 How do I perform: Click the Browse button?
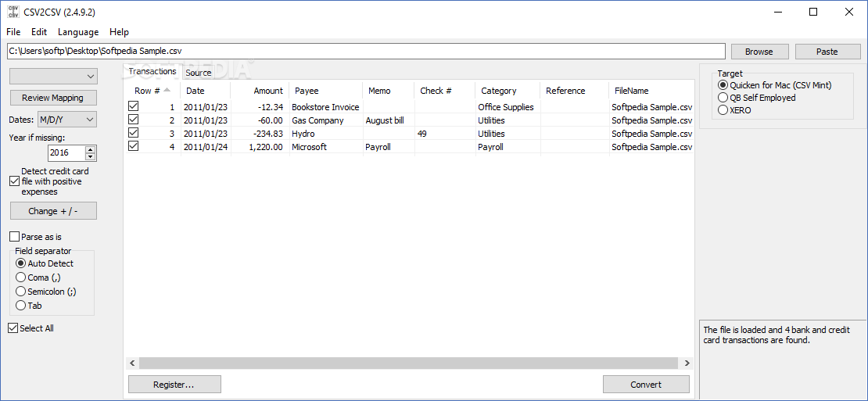(x=759, y=52)
